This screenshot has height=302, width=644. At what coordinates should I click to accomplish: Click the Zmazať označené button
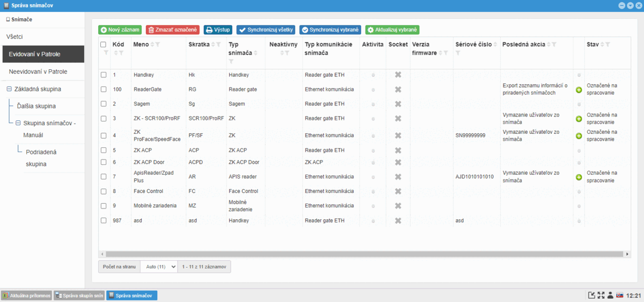(173, 30)
